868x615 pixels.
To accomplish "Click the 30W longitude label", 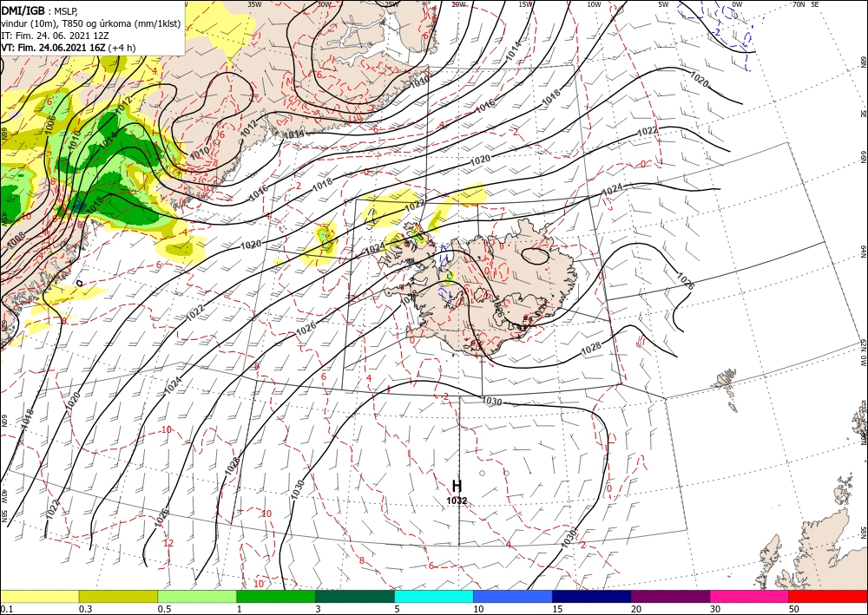I will [x=324, y=4].
